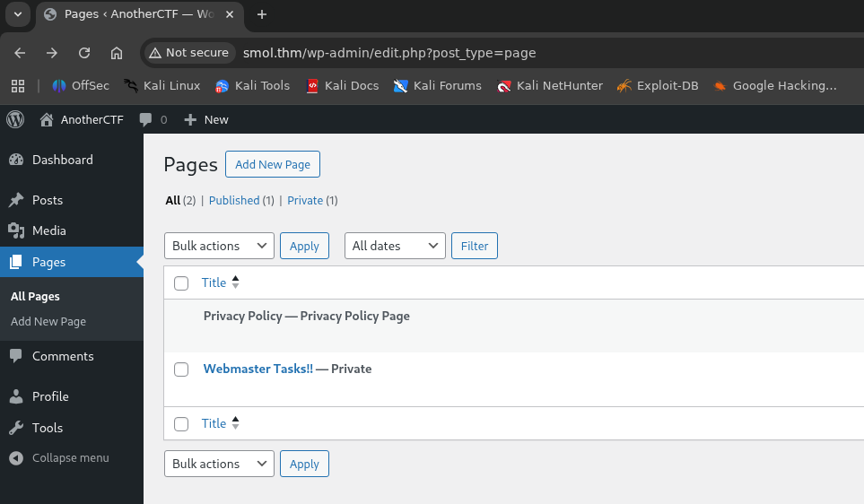Click the Add New Page submenu link
Screen dimensions: 864x504
(48, 322)
